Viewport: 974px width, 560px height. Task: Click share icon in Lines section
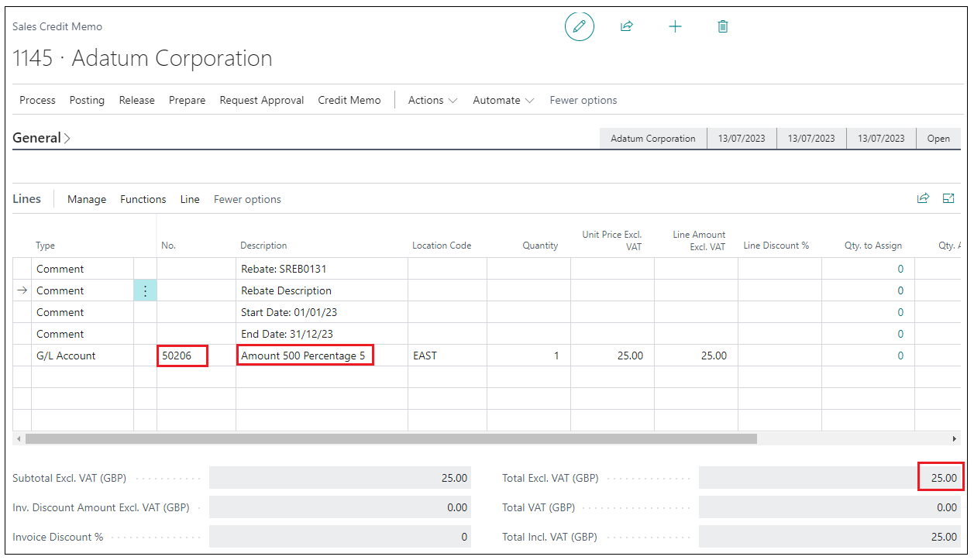click(923, 199)
